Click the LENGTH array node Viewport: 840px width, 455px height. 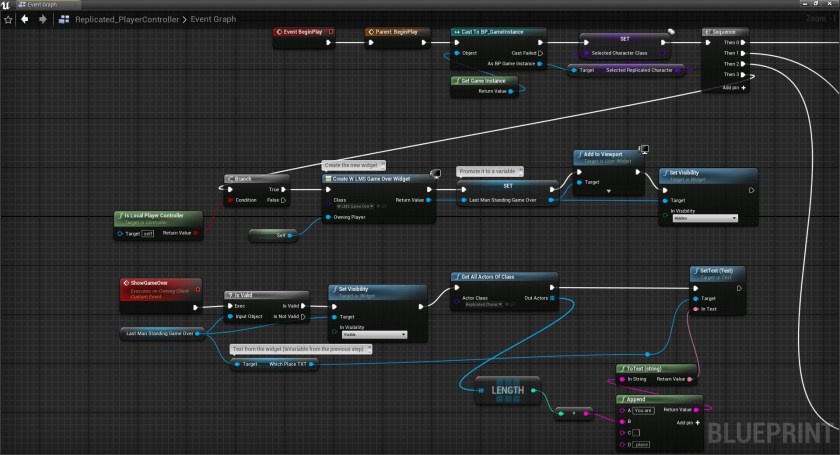click(x=507, y=391)
